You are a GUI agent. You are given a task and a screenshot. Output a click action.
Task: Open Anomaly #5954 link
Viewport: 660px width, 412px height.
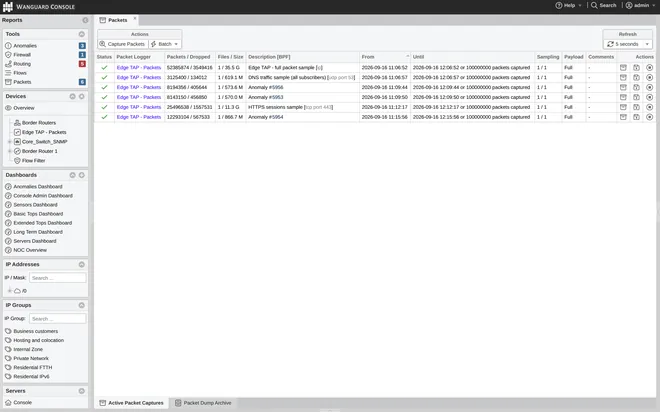point(276,117)
